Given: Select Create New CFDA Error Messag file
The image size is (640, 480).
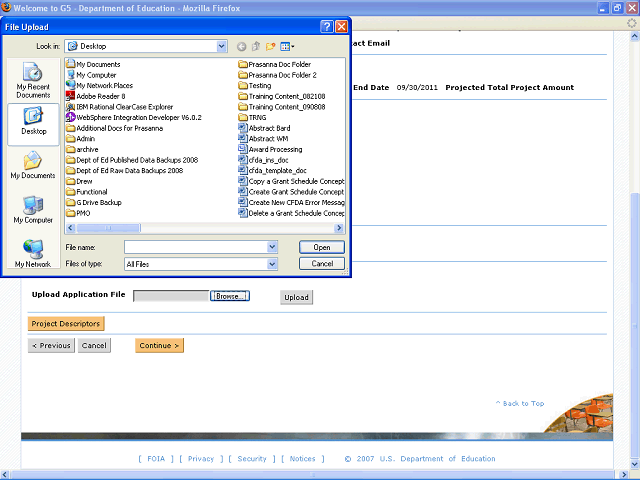Looking at the screenshot, I should (291, 202).
